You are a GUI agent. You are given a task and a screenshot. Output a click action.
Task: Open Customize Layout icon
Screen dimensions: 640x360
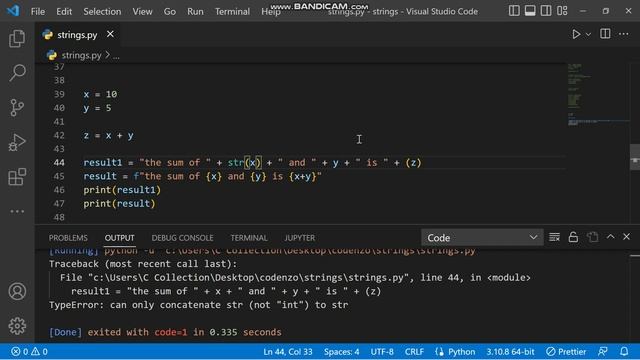coord(562,11)
